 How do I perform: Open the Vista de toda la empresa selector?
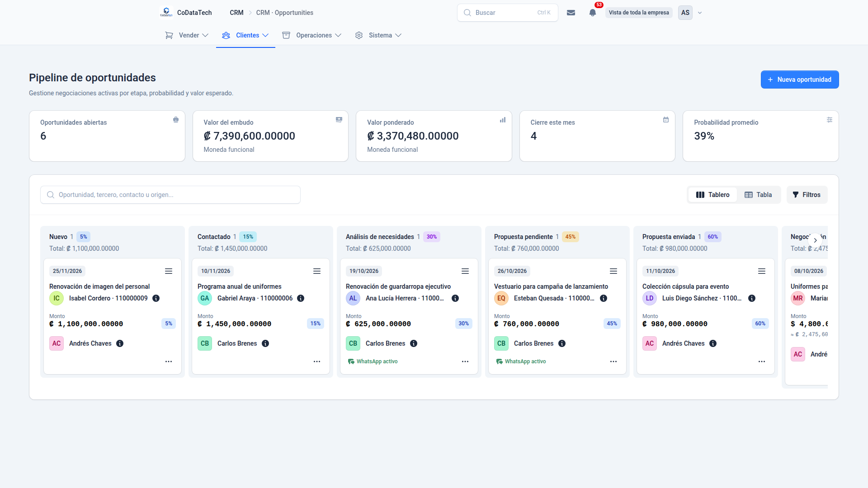click(639, 13)
